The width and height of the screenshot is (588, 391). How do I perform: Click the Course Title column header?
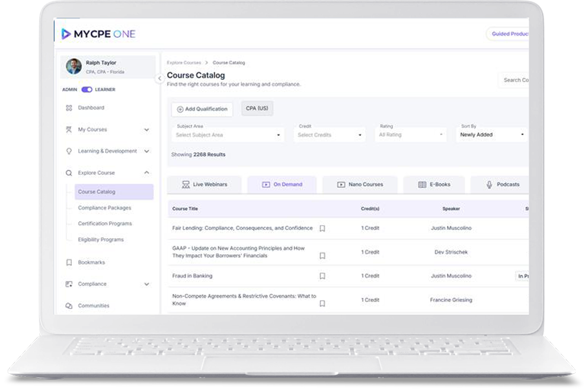(185, 209)
